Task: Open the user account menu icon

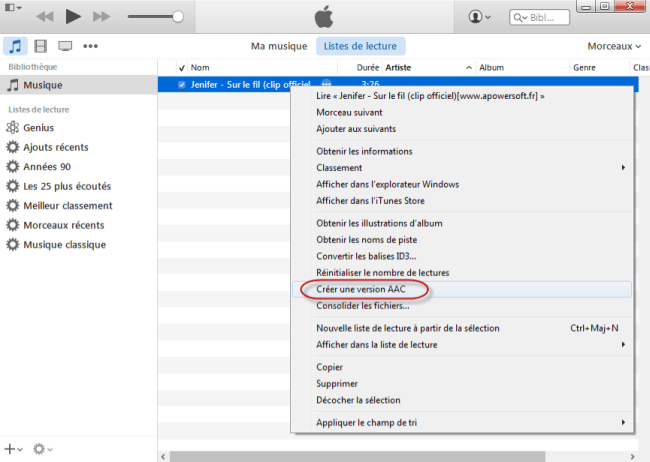Action: click(x=479, y=17)
